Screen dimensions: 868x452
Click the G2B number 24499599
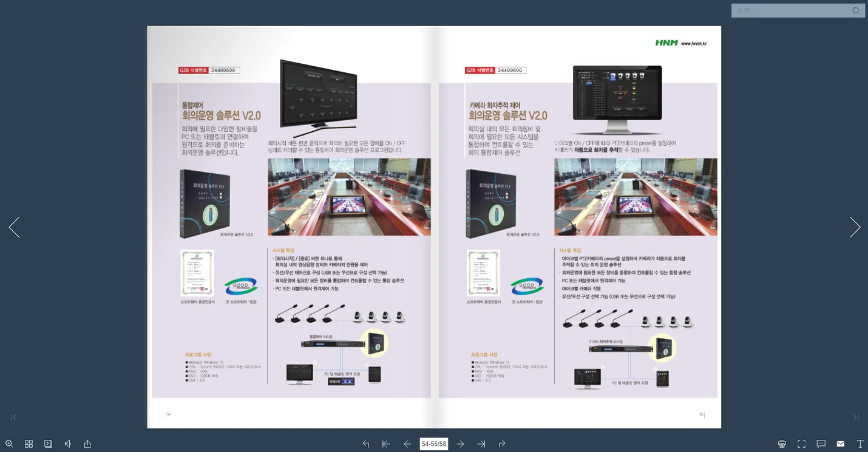pyautogui.click(x=223, y=70)
